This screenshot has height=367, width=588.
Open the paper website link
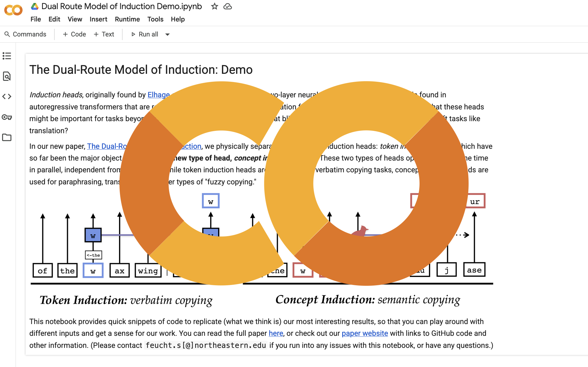click(x=365, y=333)
